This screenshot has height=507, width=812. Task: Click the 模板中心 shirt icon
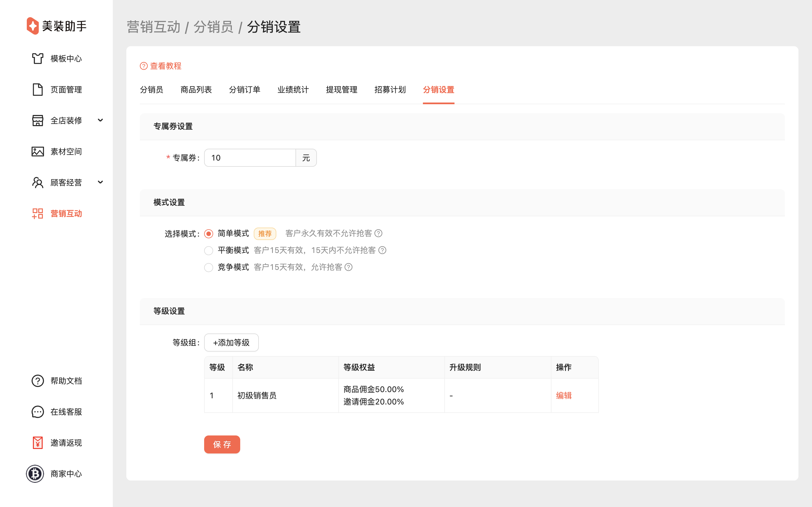coord(37,58)
